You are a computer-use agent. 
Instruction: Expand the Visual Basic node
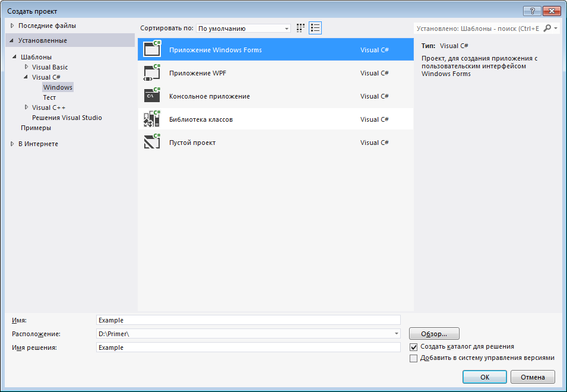[26, 67]
